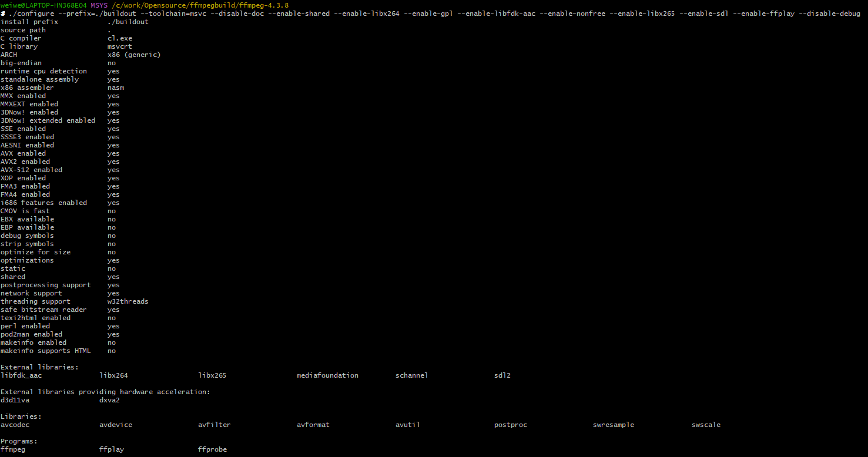Click avfilter in the Libraries list

pyautogui.click(x=215, y=425)
